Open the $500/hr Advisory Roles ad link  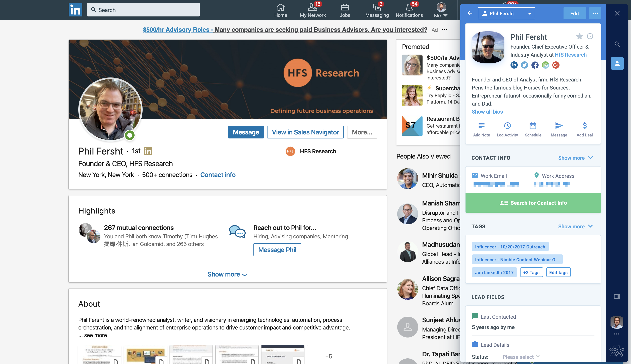tap(285, 29)
